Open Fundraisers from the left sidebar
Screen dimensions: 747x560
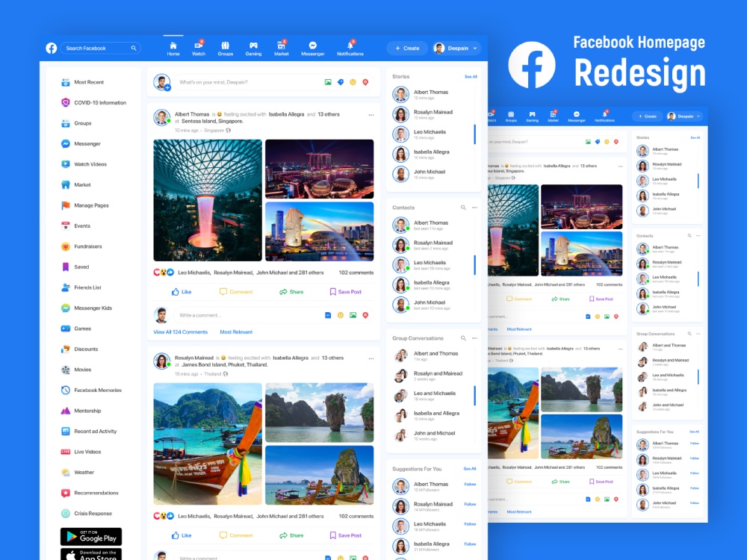[87, 246]
